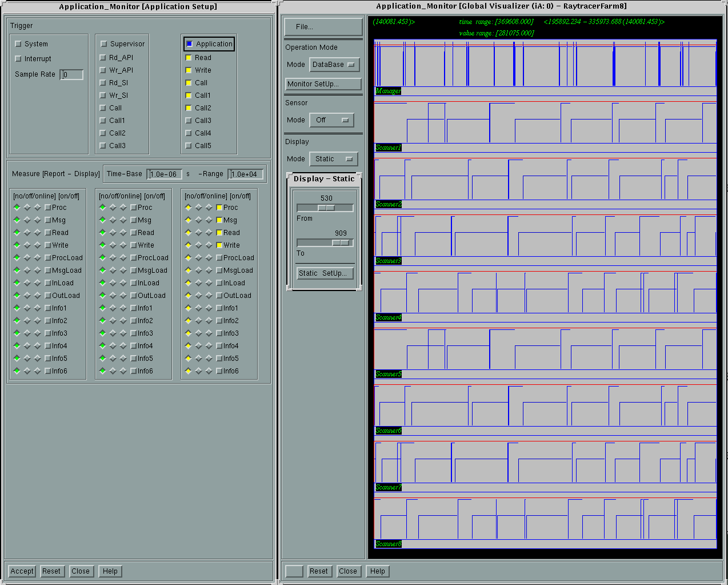Select yellow 'no' diamond for Info1, third column
728x585 pixels.
(189, 308)
